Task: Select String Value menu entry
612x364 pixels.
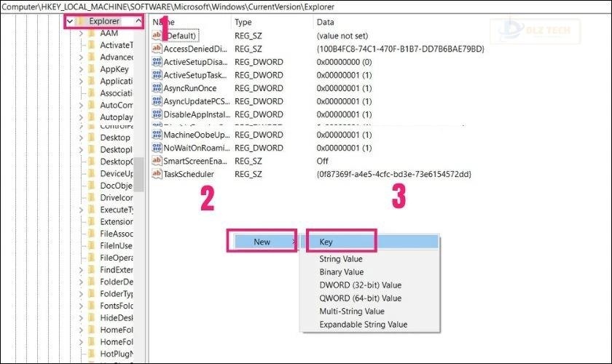Action: 340,259
